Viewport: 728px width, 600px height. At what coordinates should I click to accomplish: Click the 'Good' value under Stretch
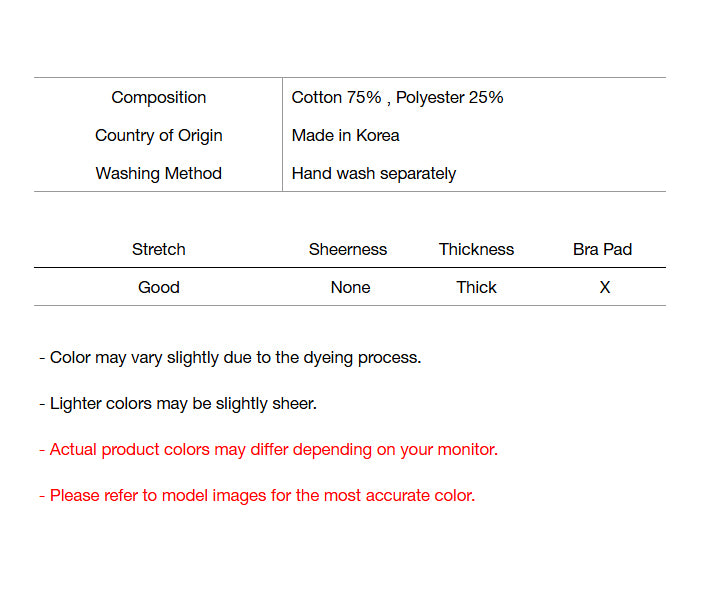(158, 287)
